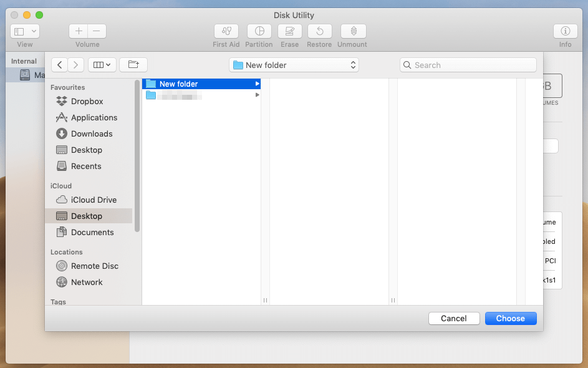The height and width of the screenshot is (368, 588).
Task: Select the blurred-name folder row
Action: click(201, 95)
